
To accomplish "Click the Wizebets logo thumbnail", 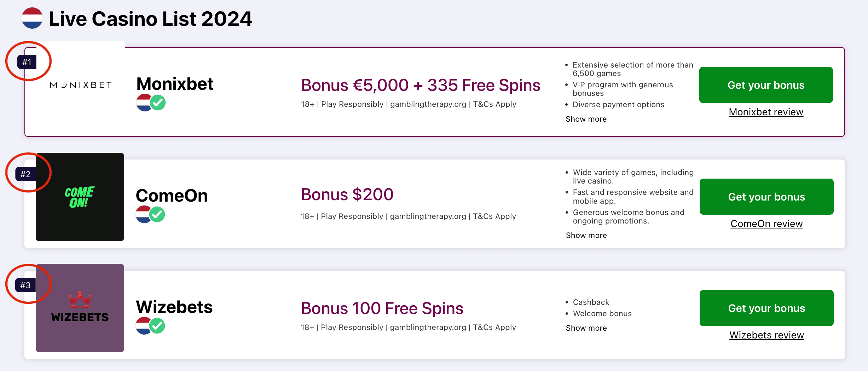I will [x=80, y=308].
